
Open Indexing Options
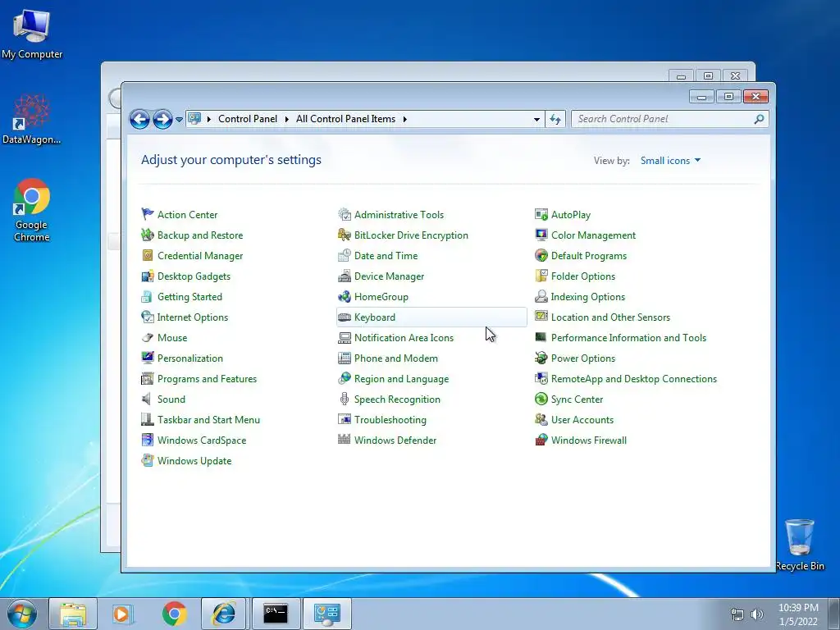pos(587,297)
